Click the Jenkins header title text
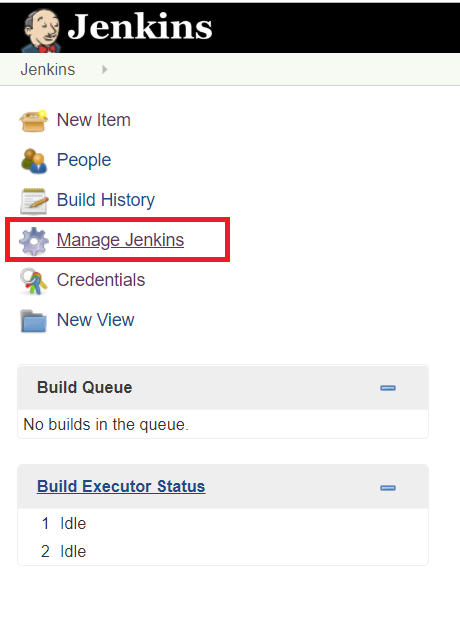The image size is (460, 626). [140, 27]
